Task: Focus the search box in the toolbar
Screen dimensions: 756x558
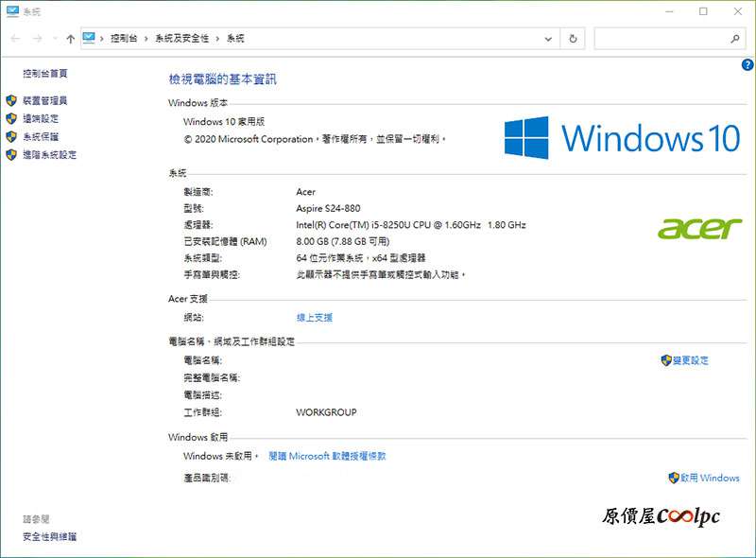Action: pos(668,39)
